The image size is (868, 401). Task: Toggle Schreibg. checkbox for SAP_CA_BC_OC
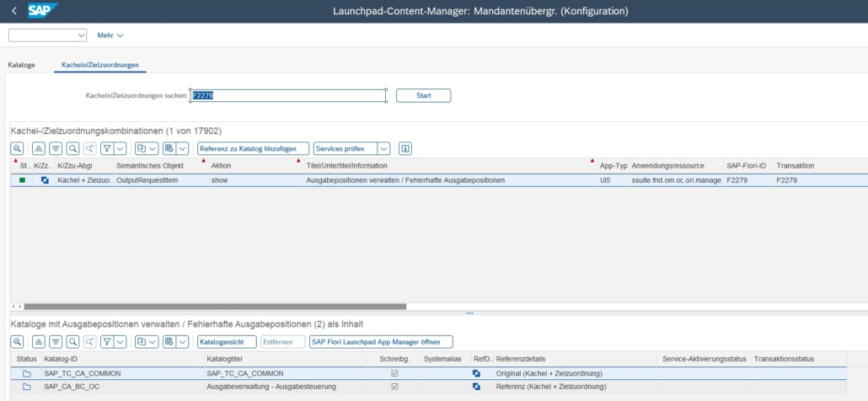[394, 387]
